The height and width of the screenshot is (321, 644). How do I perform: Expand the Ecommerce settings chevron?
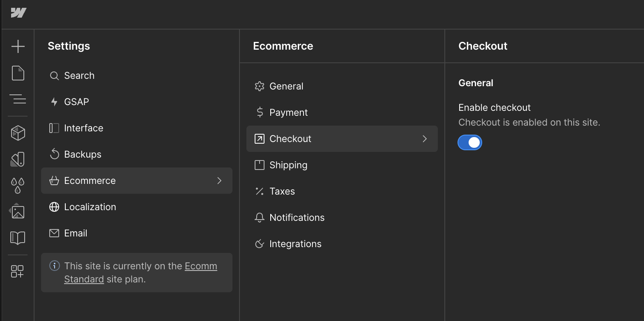tap(219, 181)
